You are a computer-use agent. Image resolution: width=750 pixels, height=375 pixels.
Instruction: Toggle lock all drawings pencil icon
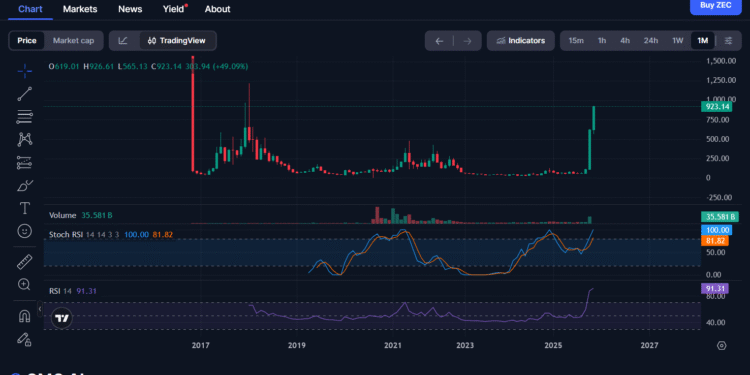click(24, 339)
